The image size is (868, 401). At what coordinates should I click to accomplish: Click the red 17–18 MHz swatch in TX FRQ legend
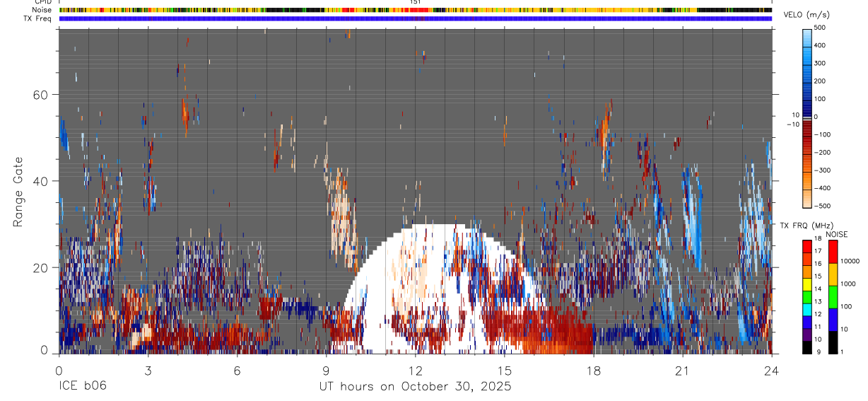[x=807, y=246]
